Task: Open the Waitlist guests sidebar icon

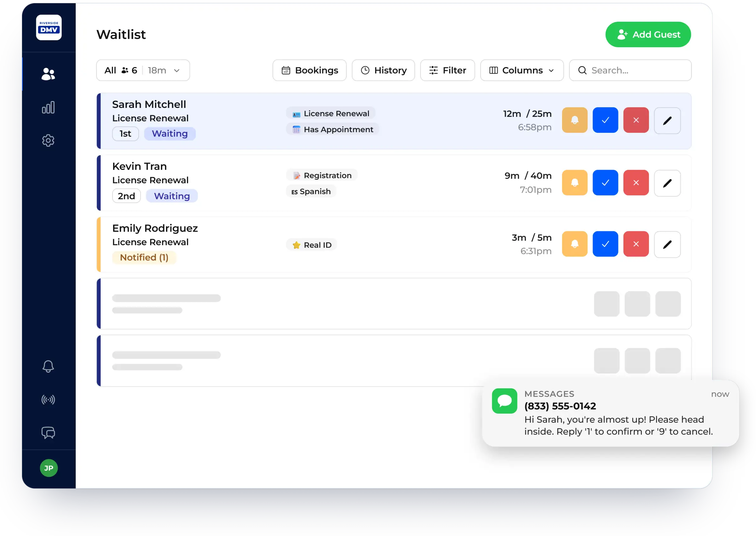Action: [48, 74]
